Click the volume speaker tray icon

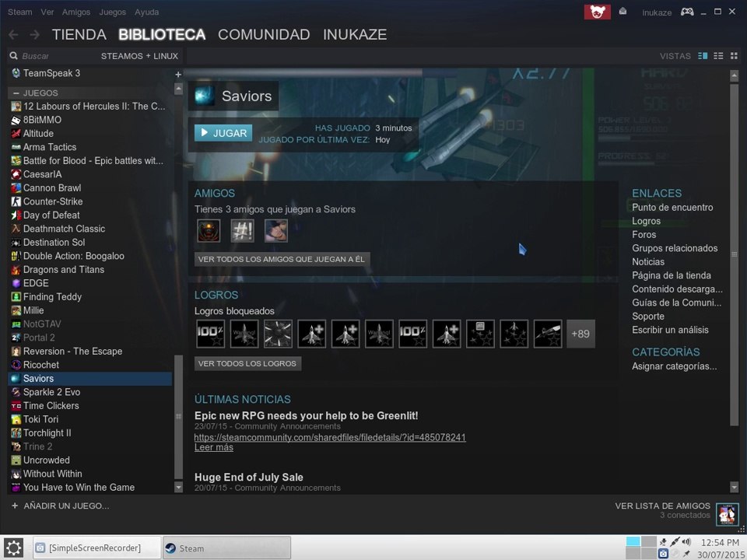click(x=686, y=541)
